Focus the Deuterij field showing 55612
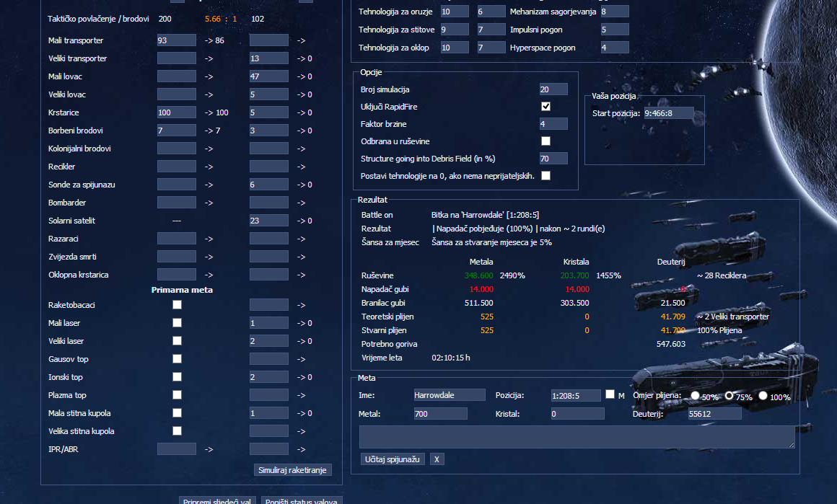 pyautogui.click(x=715, y=413)
